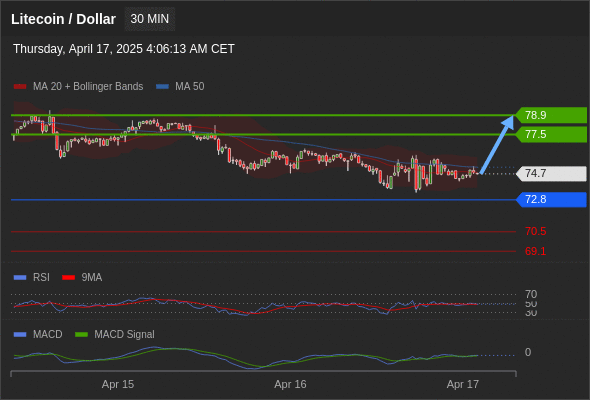This screenshot has width=590, height=400.
Task: Click the dark red MA 20 legend swatch
Action: pyautogui.click(x=20, y=87)
